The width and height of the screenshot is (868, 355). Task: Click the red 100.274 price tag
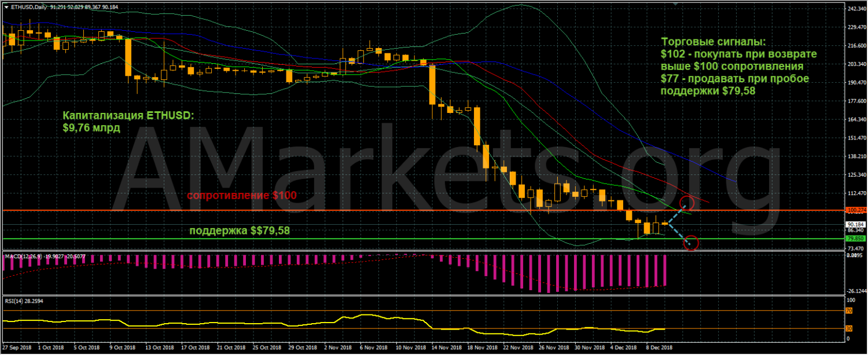(x=855, y=210)
